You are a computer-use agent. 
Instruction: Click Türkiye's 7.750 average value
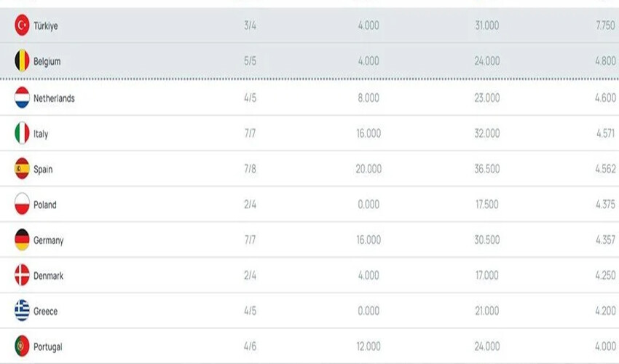(x=605, y=26)
